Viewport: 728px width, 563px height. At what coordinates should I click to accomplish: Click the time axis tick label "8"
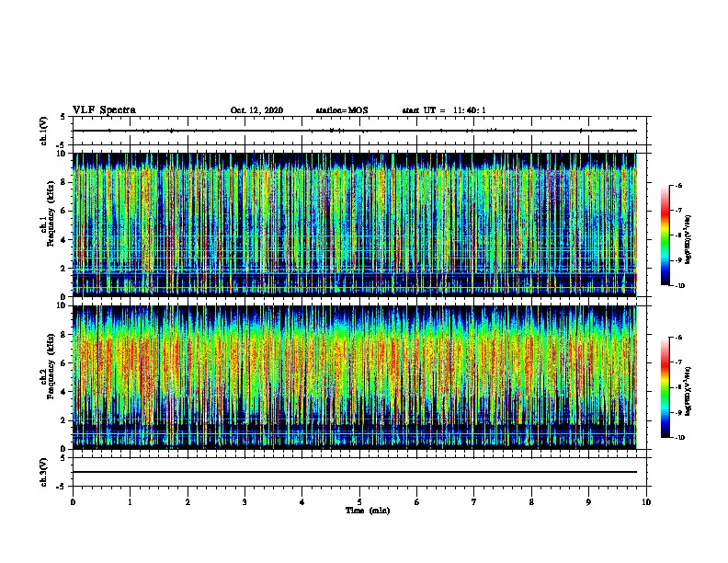click(x=531, y=501)
